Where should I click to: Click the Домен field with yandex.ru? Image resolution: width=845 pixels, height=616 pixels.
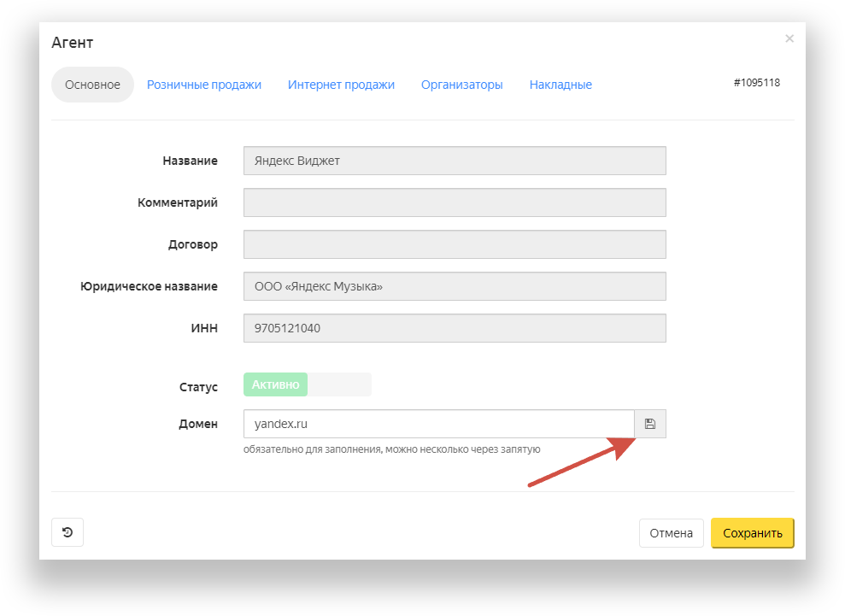click(x=438, y=424)
